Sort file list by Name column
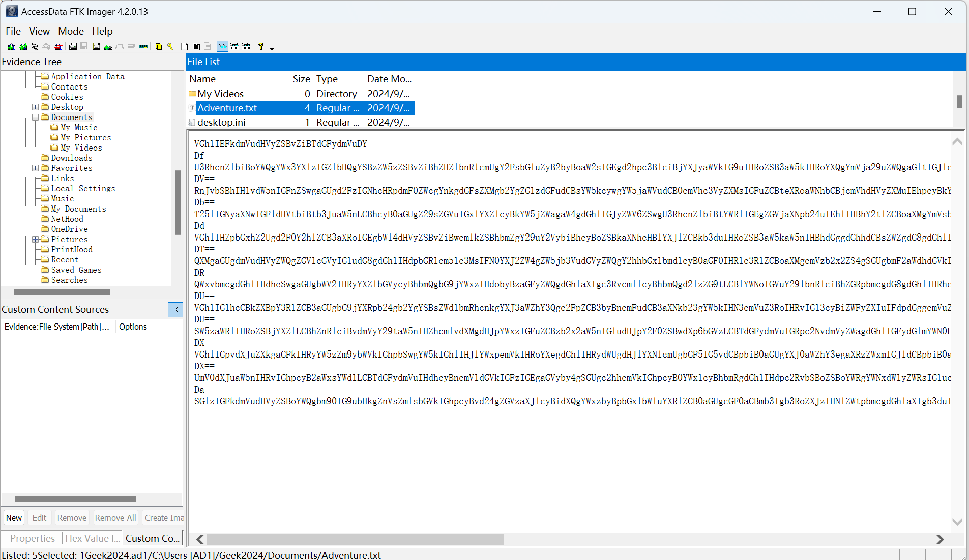Viewport: 969px width, 560px height. click(224, 79)
